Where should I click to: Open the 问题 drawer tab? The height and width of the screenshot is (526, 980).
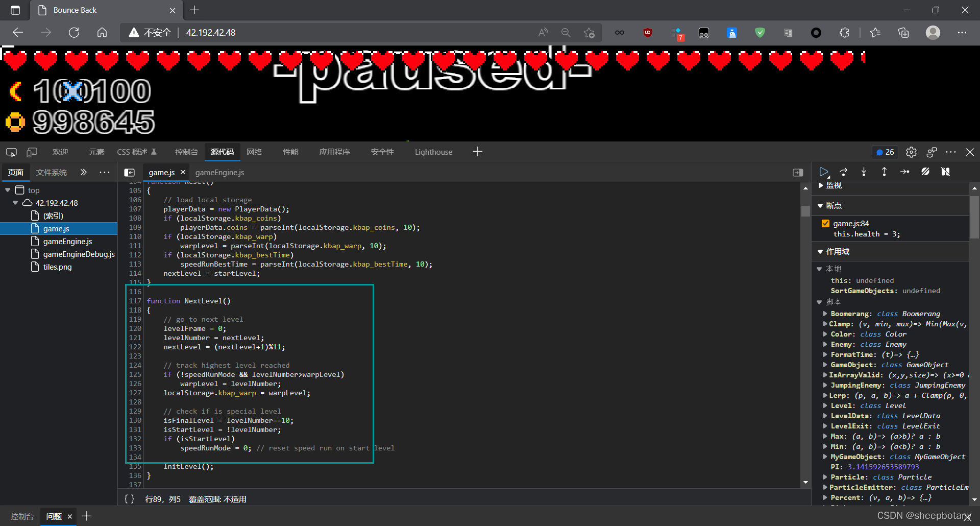[54, 517]
